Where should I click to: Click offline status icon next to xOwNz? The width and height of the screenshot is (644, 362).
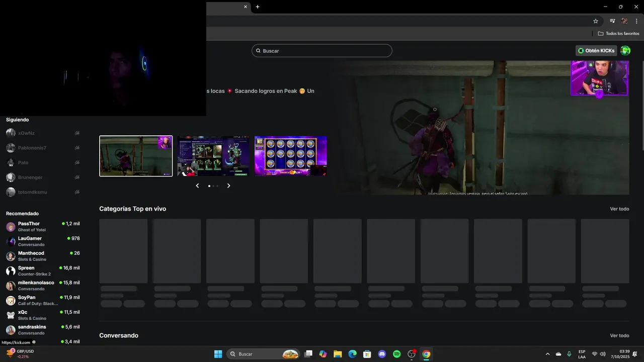(x=77, y=133)
